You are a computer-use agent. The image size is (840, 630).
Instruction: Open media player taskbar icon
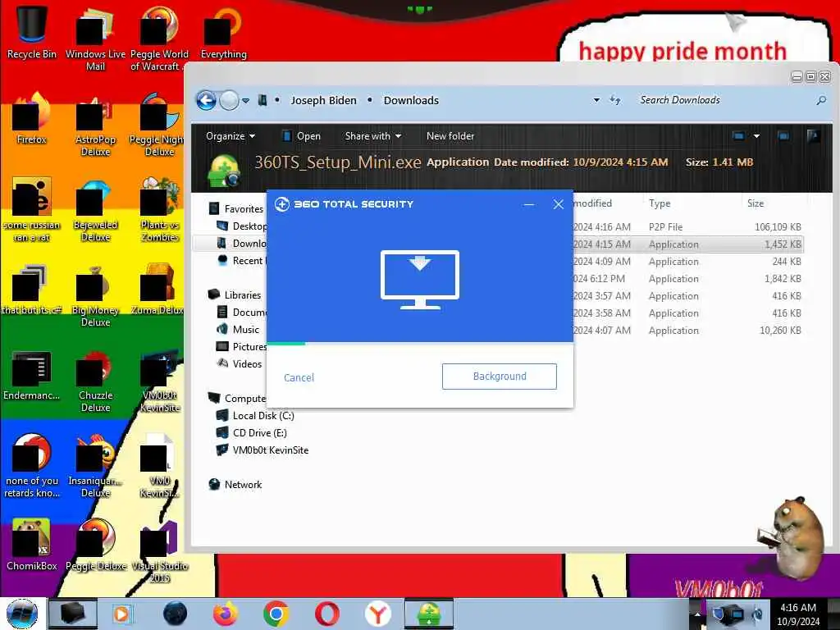tap(121, 614)
